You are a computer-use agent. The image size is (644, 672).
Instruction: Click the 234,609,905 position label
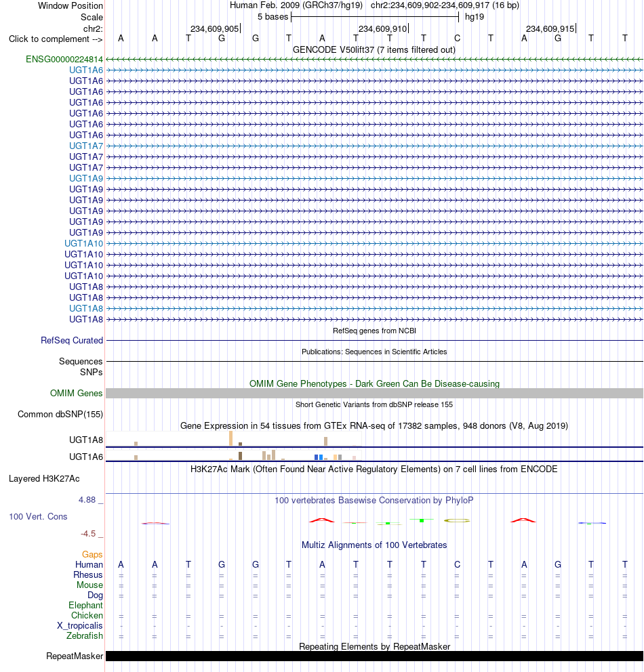[x=214, y=28]
